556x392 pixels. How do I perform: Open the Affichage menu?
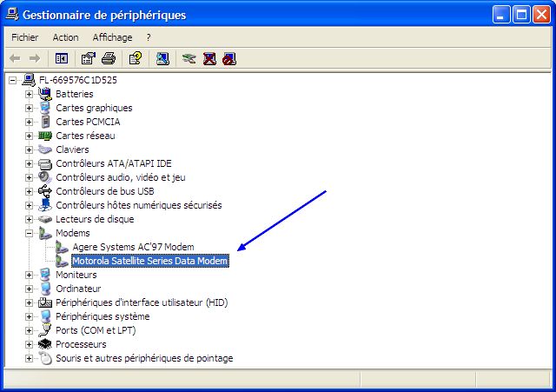[x=112, y=37]
